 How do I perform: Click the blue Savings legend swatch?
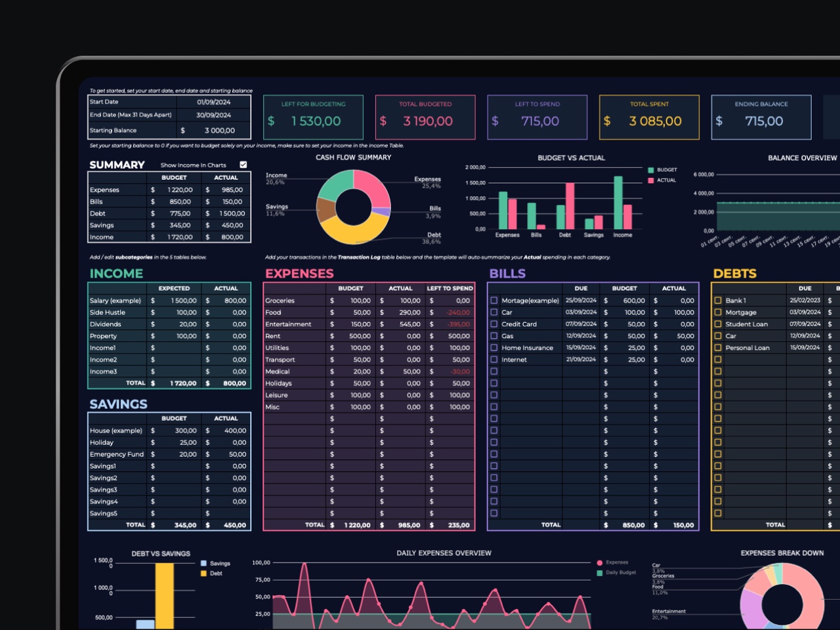coord(204,563)
